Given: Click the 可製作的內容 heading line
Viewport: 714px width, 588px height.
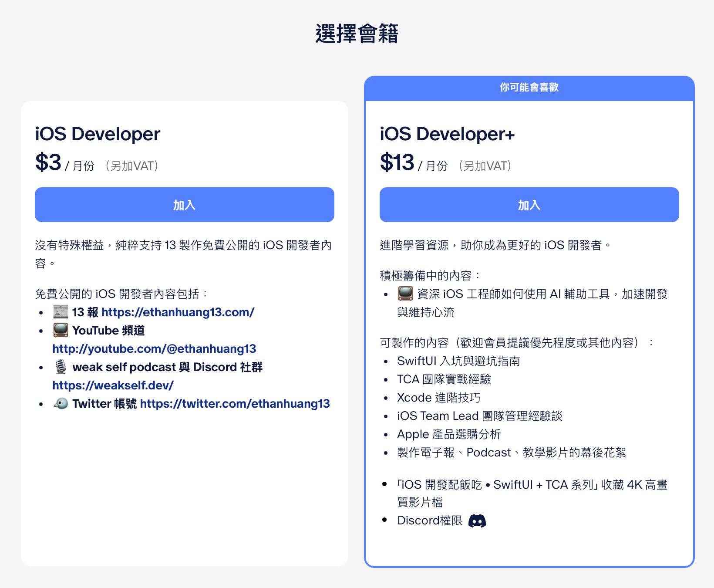Looking at the screenshot, I should pyautogui.click(x=517, y=343).
